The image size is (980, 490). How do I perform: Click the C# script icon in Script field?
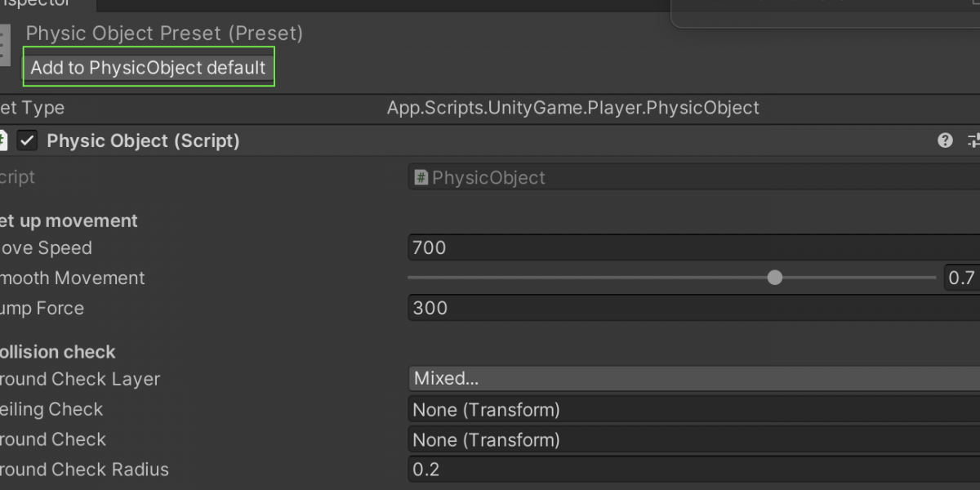click(x=421, y=177)
